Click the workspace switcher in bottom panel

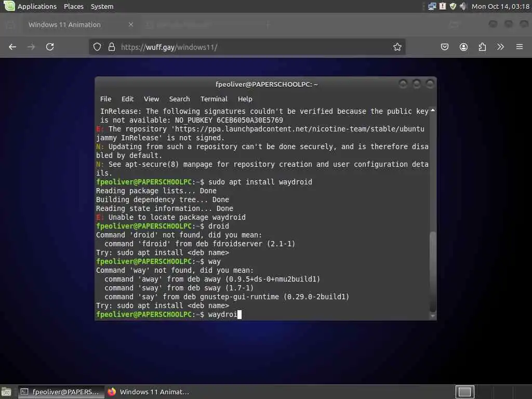(x=464, y=392)
